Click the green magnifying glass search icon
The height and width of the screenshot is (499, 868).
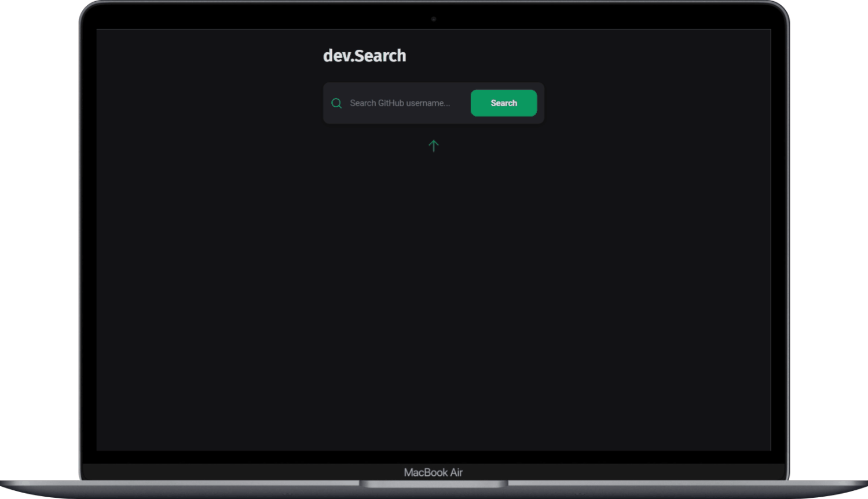336,103
